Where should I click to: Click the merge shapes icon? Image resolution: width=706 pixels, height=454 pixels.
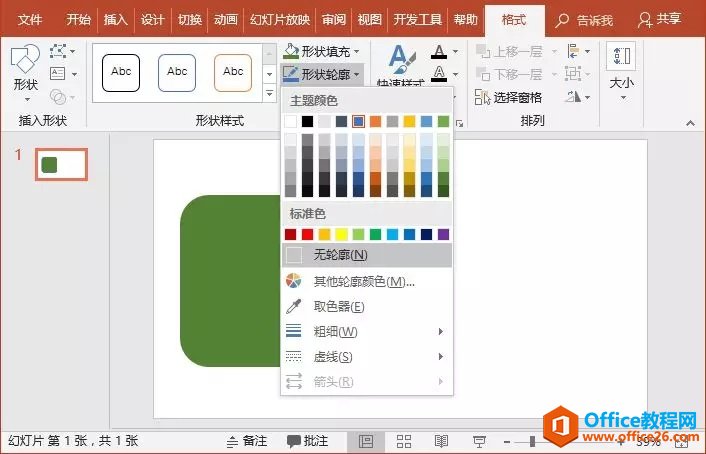pos(59,96)
